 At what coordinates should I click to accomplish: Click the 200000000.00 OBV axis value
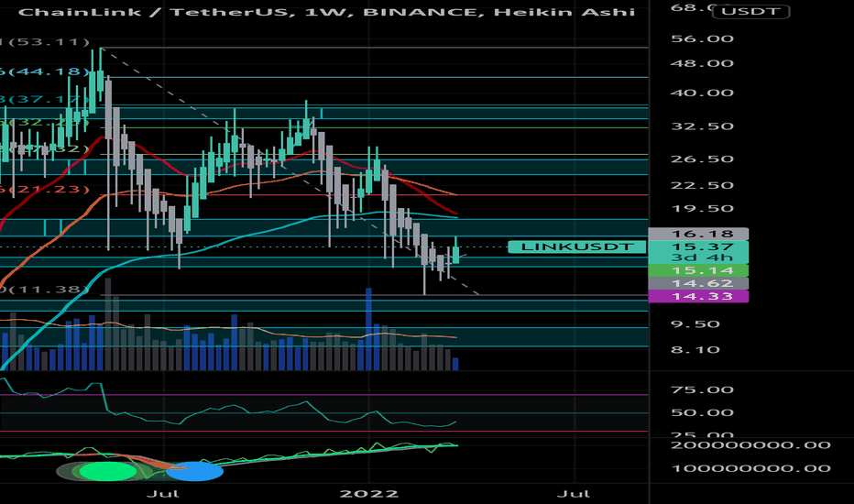click(x=750, y=445)
